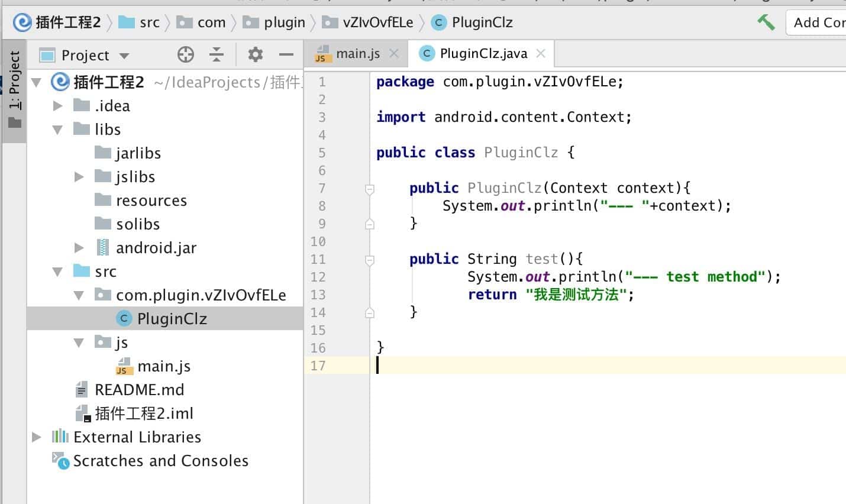Click the External Libraries bars icon
Image resolution: width=846 pixels, height=504 pixels.
pos(60,437)
